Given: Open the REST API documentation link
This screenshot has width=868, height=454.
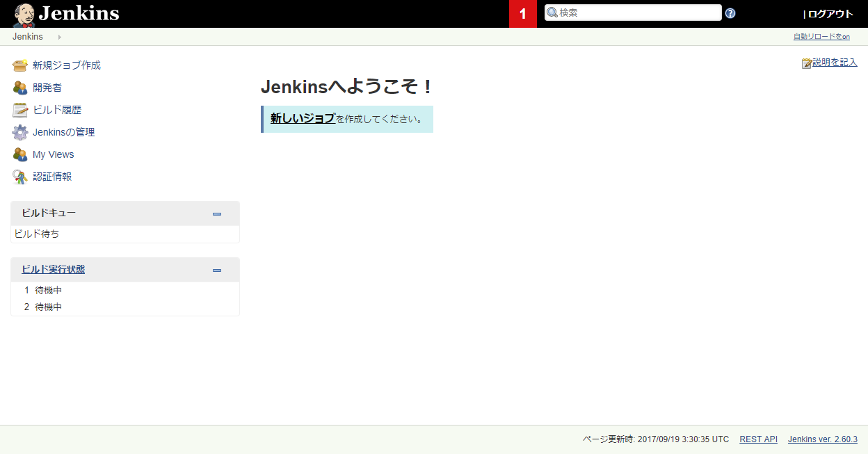Looking at the screenshot, I should (x=758, y=439).
